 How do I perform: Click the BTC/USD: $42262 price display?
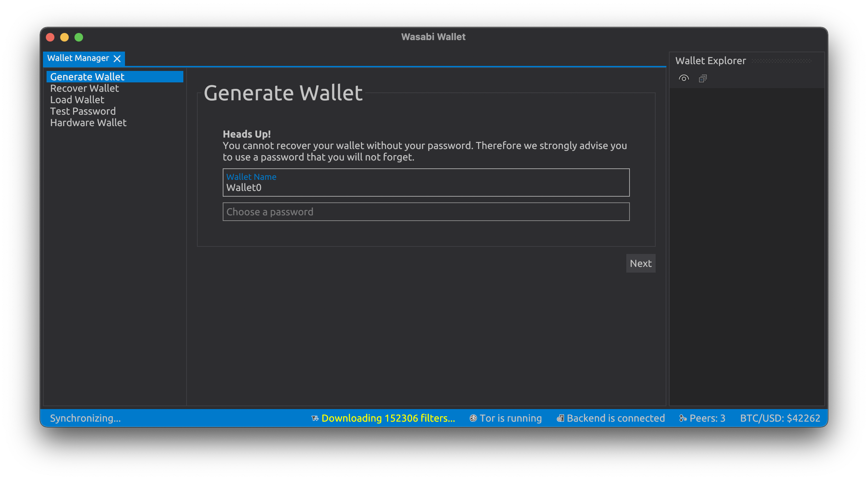click(781, 418)
